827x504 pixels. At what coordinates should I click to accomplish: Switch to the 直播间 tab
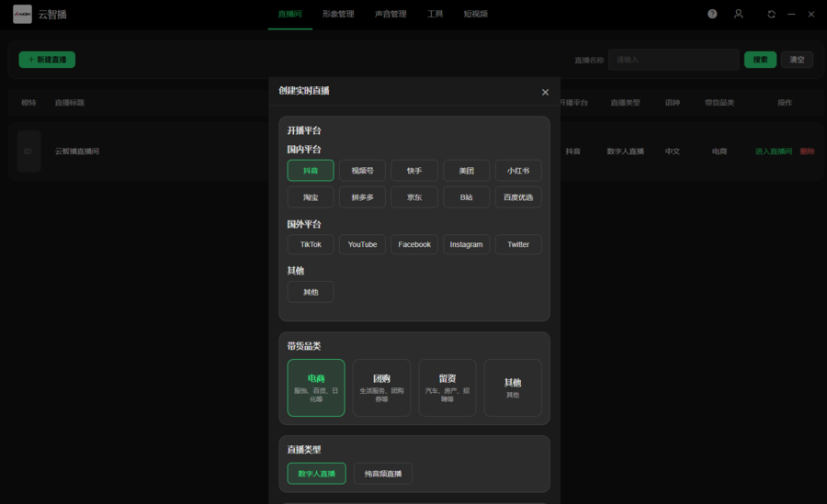[290, 15]
